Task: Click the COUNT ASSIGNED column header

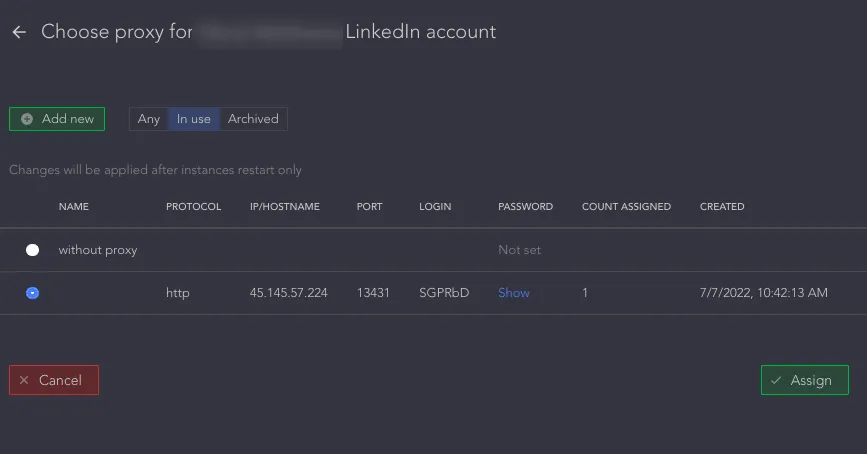Action: click(626, 206)
